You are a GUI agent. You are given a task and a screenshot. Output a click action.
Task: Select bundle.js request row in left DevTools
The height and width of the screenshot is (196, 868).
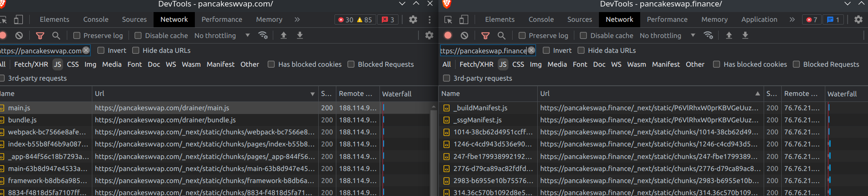216,120
